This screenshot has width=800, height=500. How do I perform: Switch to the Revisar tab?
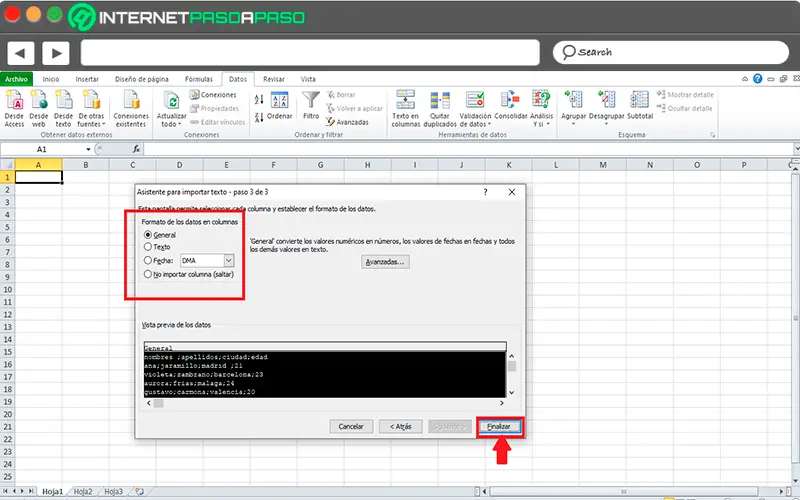pyautogui.click(x=274, y=79)
